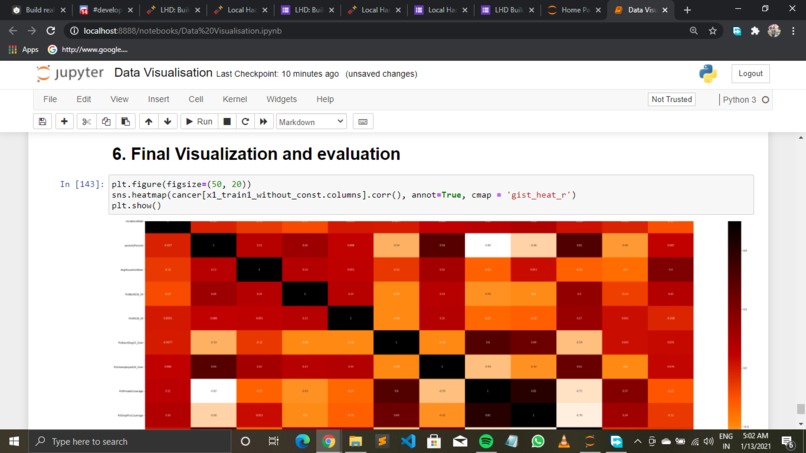Insert cell below with plus icon

64,122
